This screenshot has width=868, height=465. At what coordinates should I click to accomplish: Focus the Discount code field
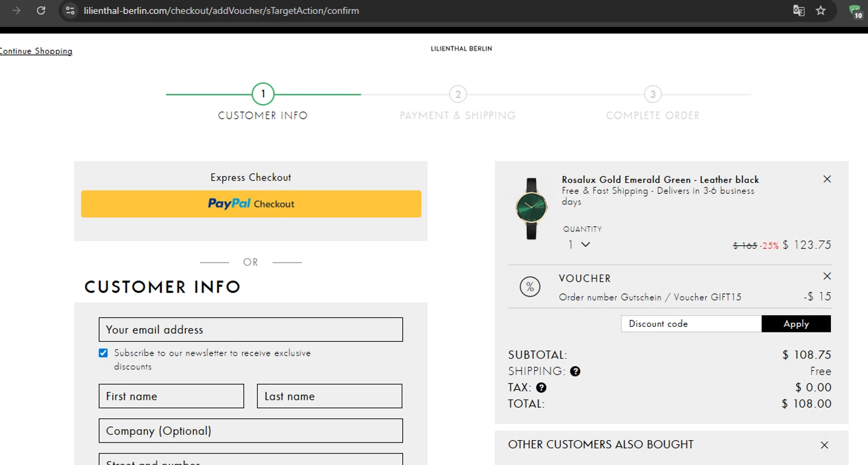pos(692,324)
